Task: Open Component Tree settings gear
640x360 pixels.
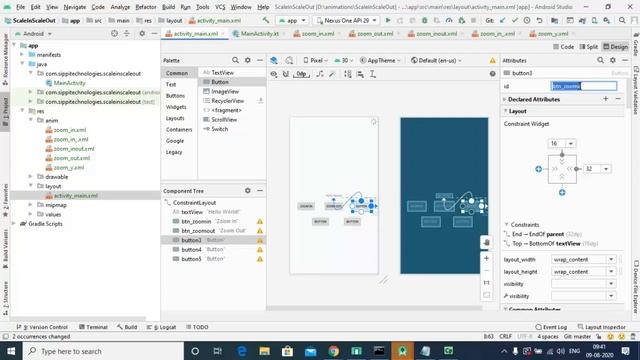Action: [247, 191]
